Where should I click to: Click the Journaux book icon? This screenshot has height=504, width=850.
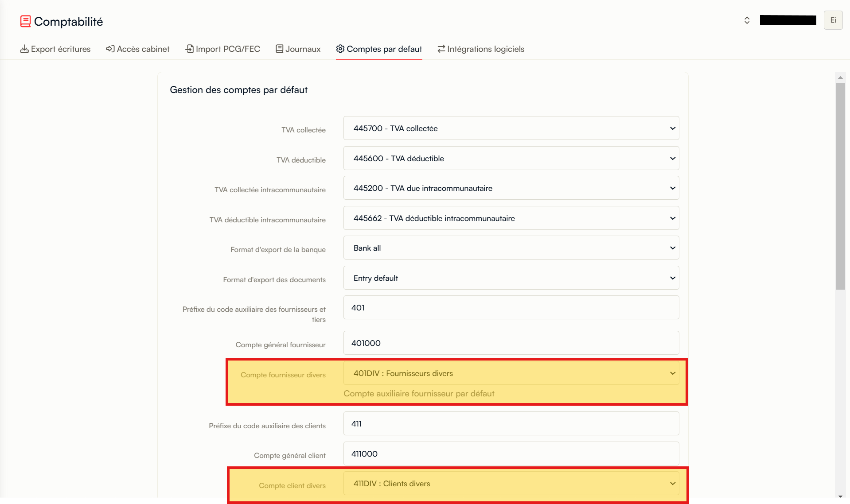pos(279,49)
